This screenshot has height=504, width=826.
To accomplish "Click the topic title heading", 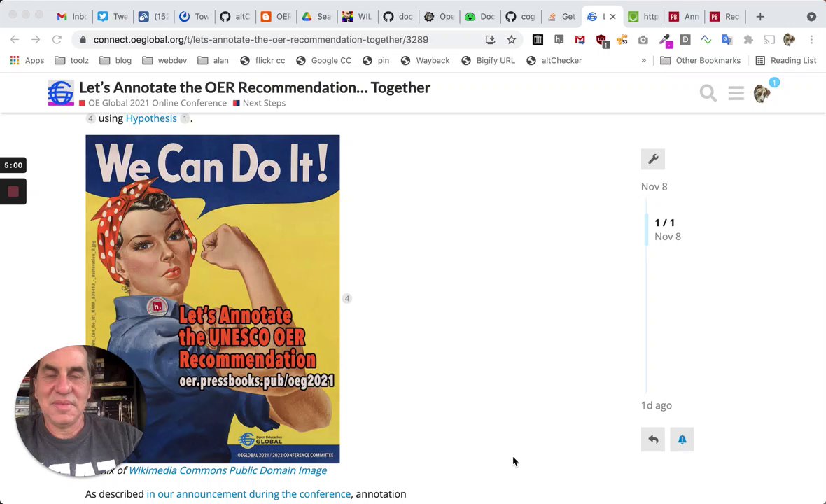I will click(254, 87).
